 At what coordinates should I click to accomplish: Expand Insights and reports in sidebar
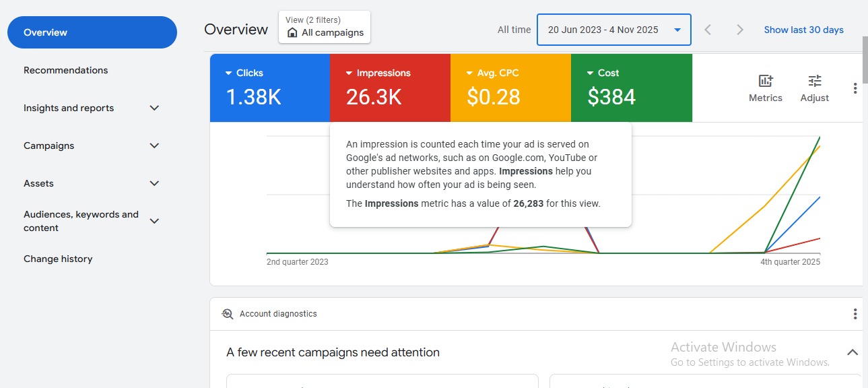154,108
